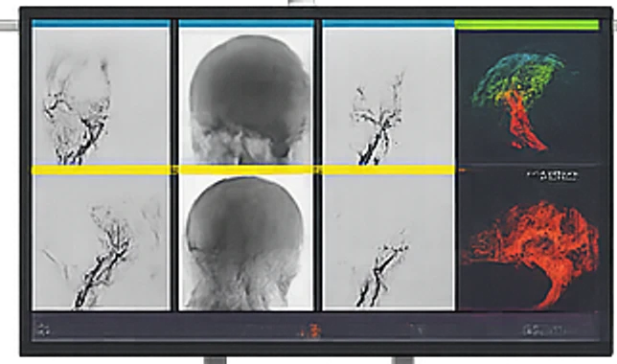Click the gray icon group at the status bar's right end
Image resolution: width=617 pixels, height=364 pixels.
542,330
